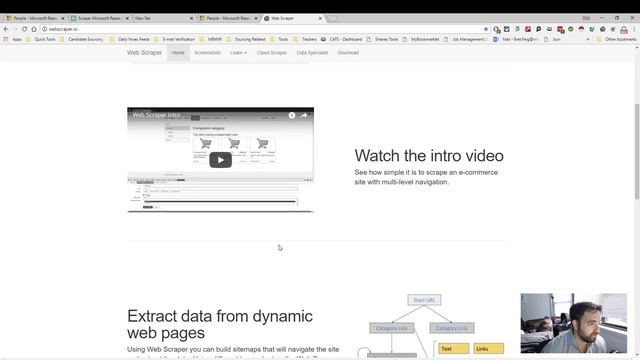Viewport: 640px width, 360px height.
Task: Click the black speech bubble extension icon
Action: pyautogui.click(x=538, y=29)
